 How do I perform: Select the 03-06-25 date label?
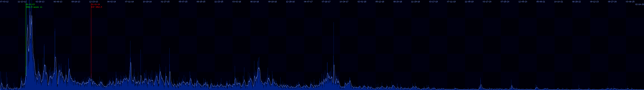630,1
